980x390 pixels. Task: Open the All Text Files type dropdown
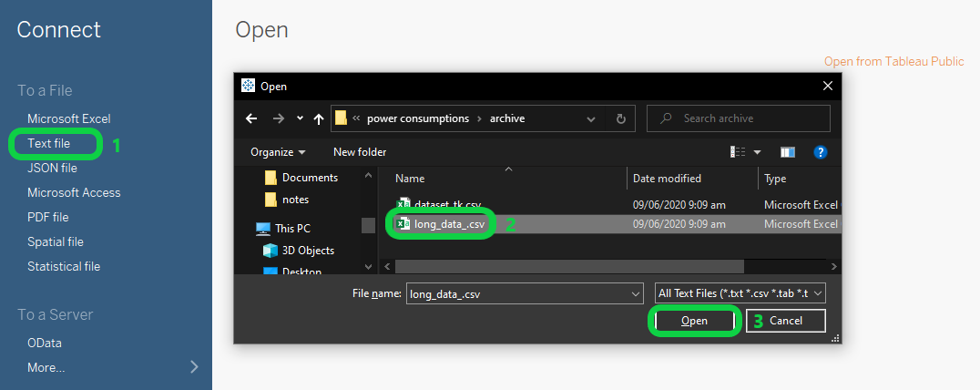[740, 293]
